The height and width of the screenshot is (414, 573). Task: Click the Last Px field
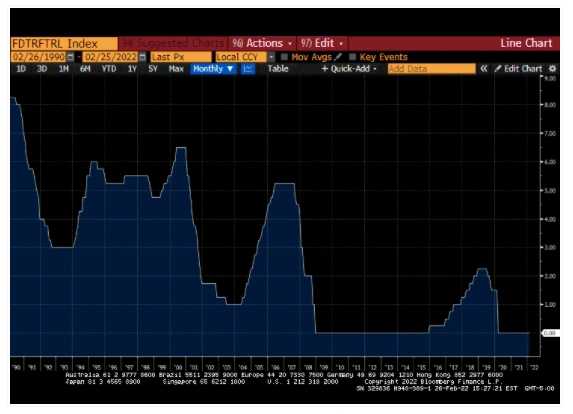181,57
